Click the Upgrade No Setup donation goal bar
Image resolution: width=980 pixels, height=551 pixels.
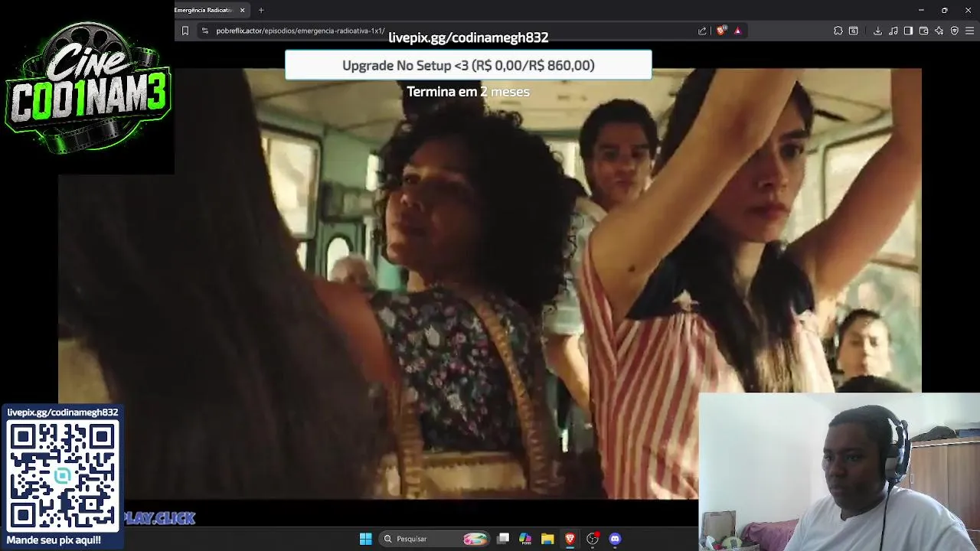tap(468, 65)
